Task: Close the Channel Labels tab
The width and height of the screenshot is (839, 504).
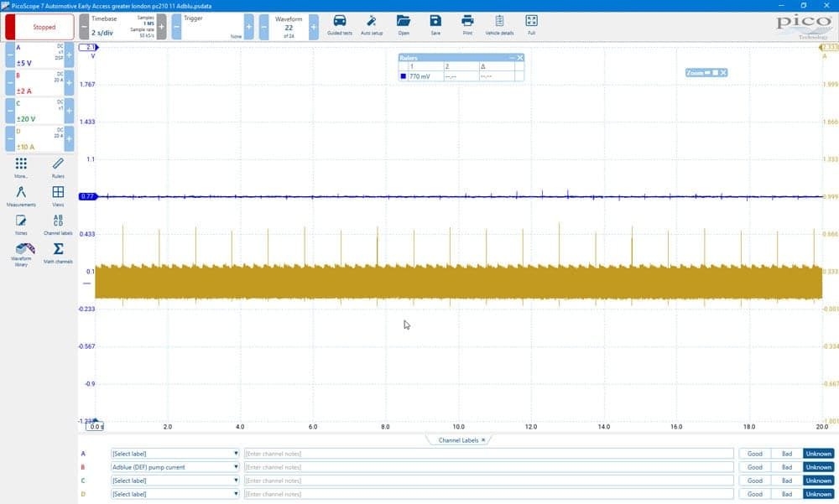Action: pos(483,439)
